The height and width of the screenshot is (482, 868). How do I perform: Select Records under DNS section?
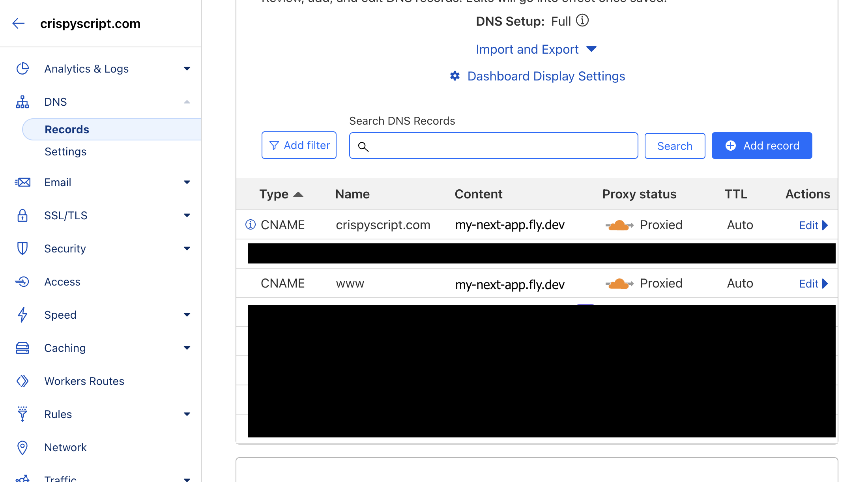(x=67, y=129)
